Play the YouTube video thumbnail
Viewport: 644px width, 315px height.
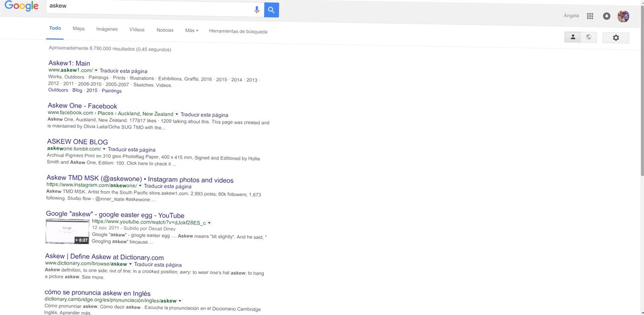pyautogui.click(x=67, y=231)
